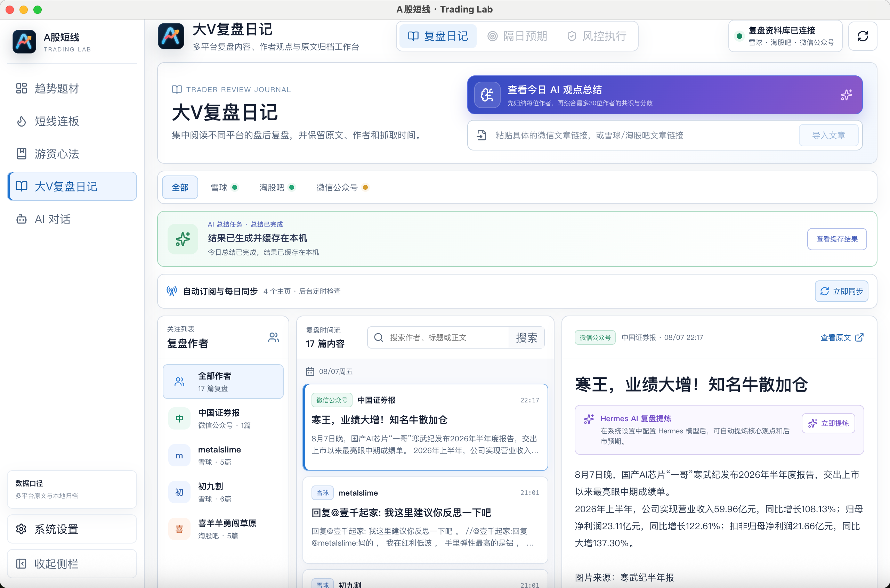
Task: Click the book icon next to TRADER REVIEW JOURNAL
Action: (177, 89)
